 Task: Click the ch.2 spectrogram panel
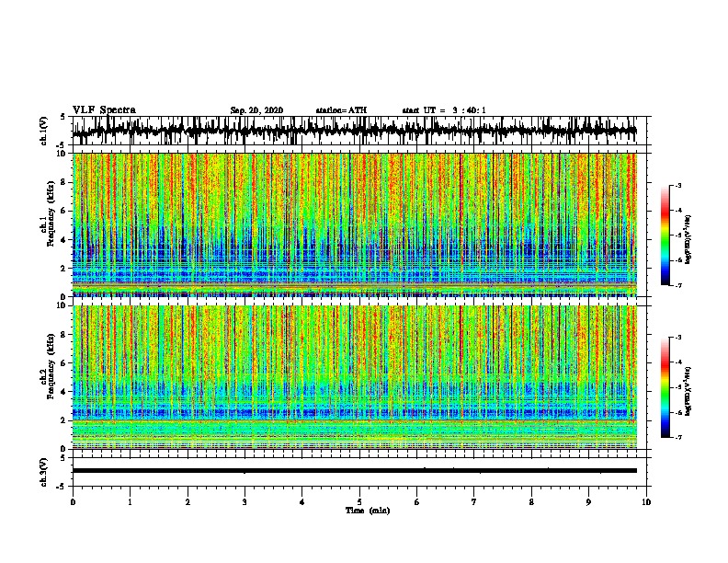coord(355,377)
